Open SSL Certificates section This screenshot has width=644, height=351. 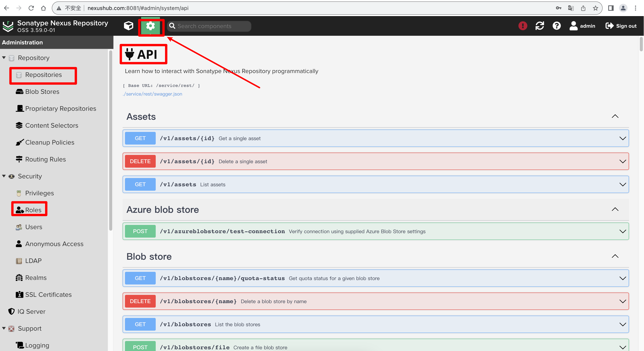click(x=43, y=294)
